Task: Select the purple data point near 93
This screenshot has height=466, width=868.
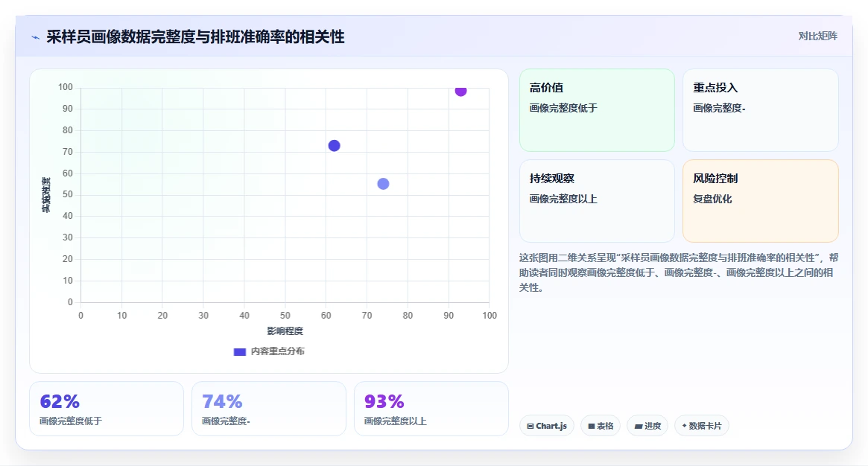Action: pyautogui.click(x=460, y=90)
